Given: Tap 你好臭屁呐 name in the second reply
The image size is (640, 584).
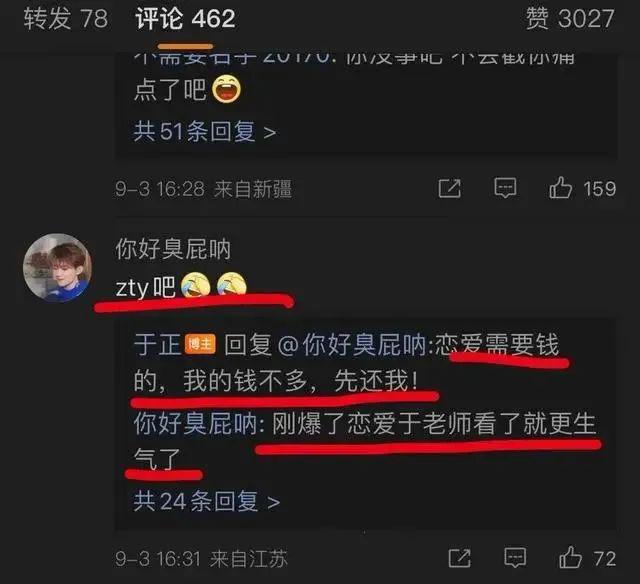Looking at the screenshot, I should 195,424.
